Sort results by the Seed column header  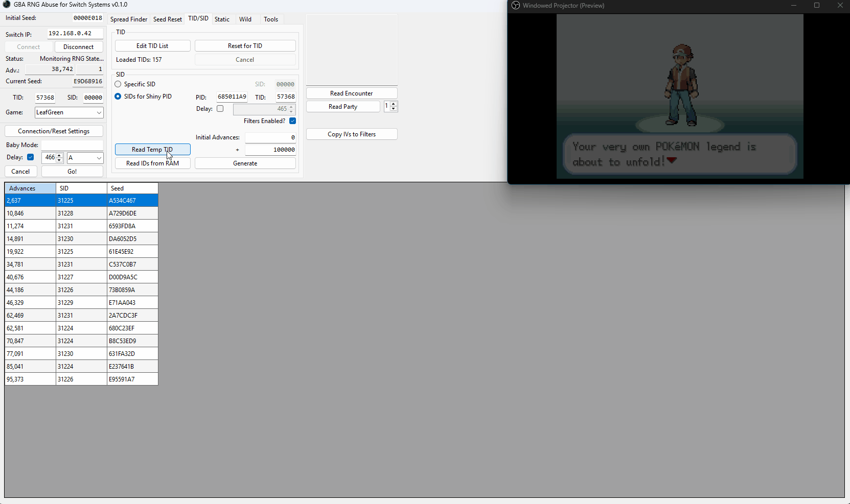point(132,188)
